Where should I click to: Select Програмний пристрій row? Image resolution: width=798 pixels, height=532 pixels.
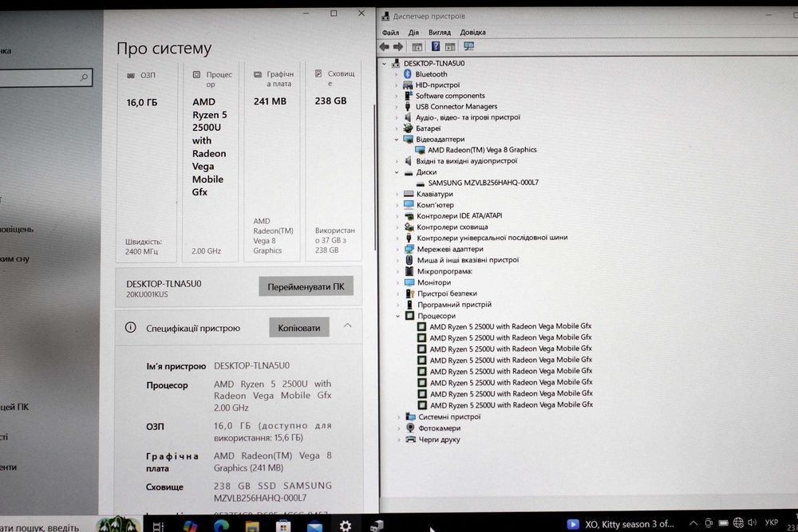[x=454, y=305]
